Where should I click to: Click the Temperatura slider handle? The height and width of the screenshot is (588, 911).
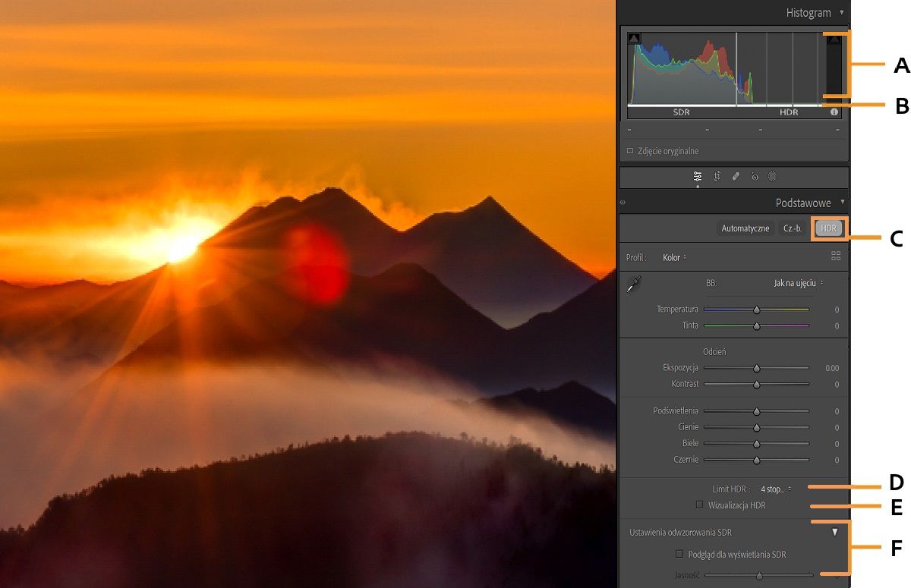tap(756, 310)
